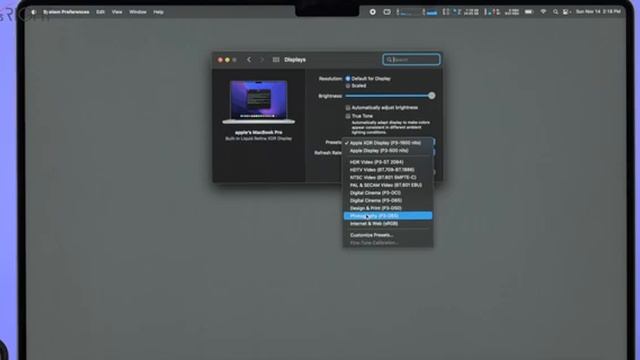Click the battery status icon

tap(529, 12)
